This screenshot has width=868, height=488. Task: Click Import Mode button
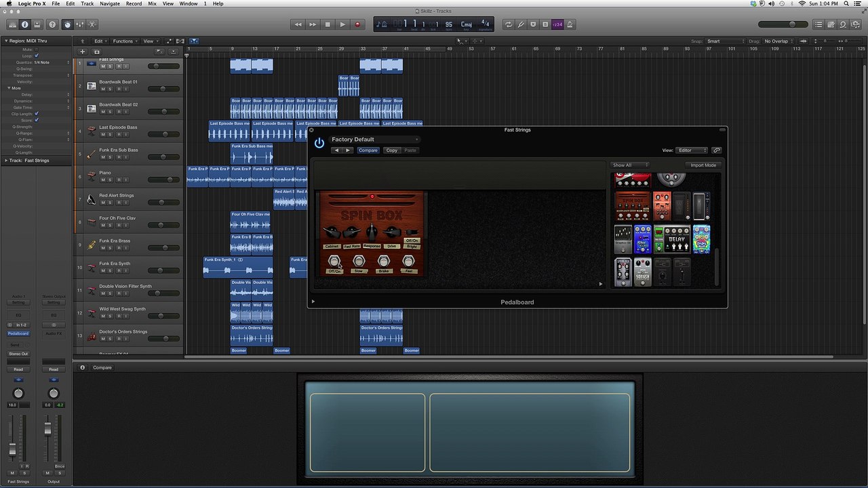click(x=703, y=165)
